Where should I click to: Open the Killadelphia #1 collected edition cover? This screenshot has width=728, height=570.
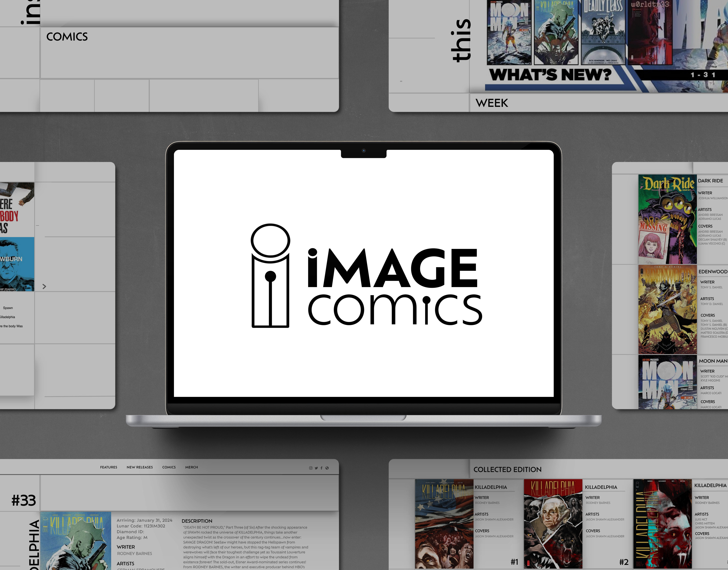[x=444, y=524]
